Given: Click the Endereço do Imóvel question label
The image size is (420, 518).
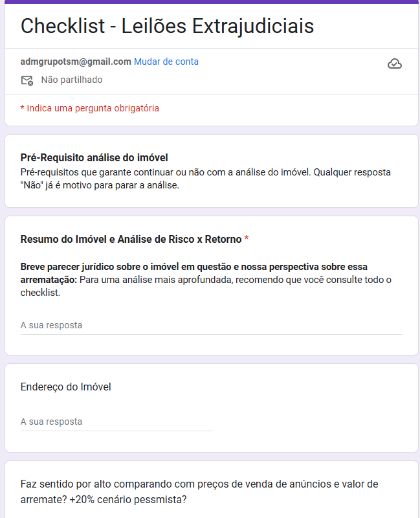Looking at the screenshot, I should (x=66, y=387).
